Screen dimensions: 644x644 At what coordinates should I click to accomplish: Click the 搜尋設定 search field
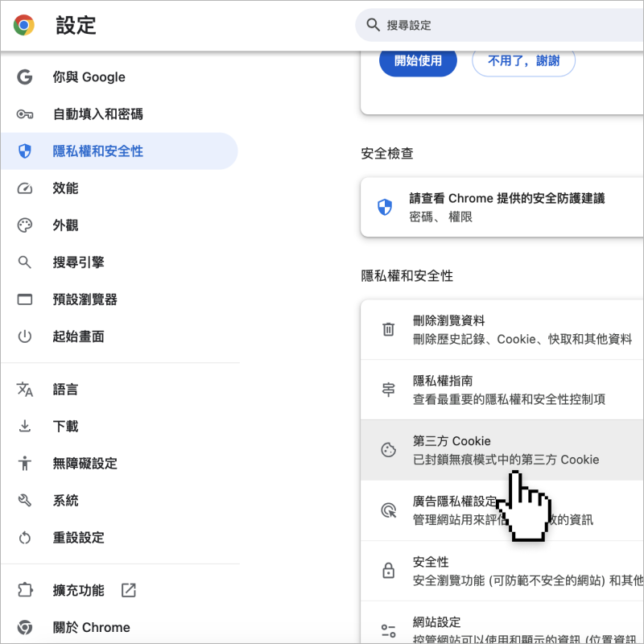499,25
